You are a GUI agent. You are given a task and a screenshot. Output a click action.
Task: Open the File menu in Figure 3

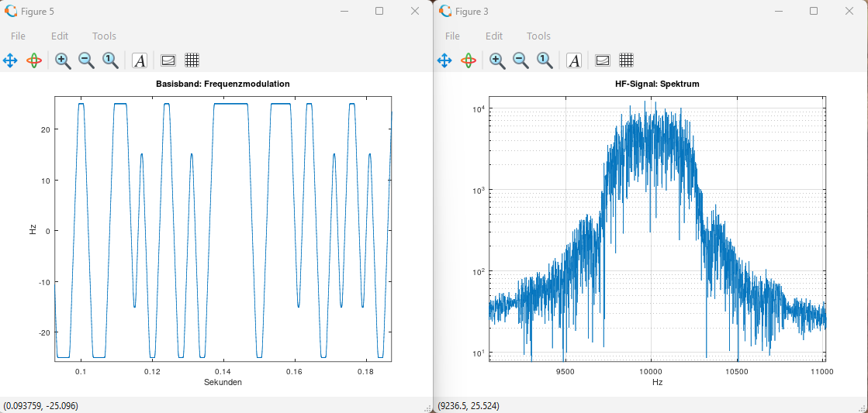tap(452, 36)
